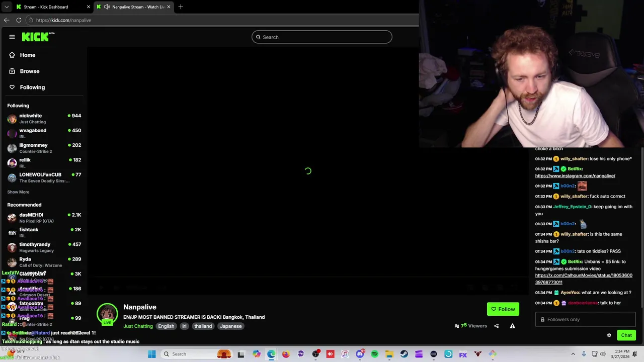Click Nanpalive profile avatar
Screen dimensions: 644x362
107,314
